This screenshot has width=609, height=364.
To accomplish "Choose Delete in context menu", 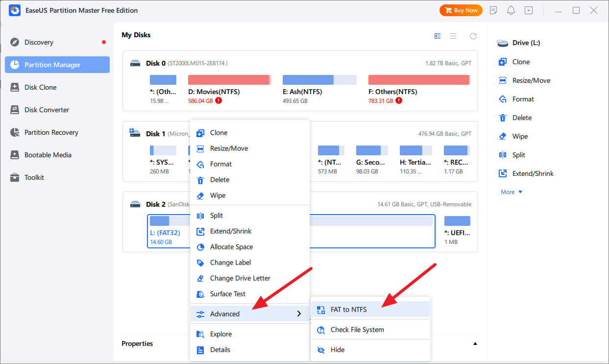I will click(x=250, y=180).
